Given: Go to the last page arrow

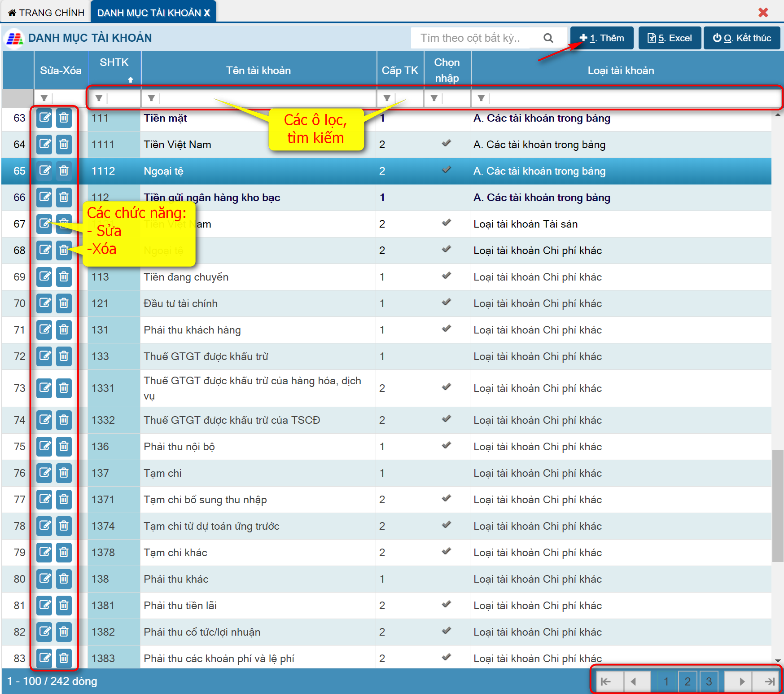Looking at the screenshot, I should (x=769, y=681).
